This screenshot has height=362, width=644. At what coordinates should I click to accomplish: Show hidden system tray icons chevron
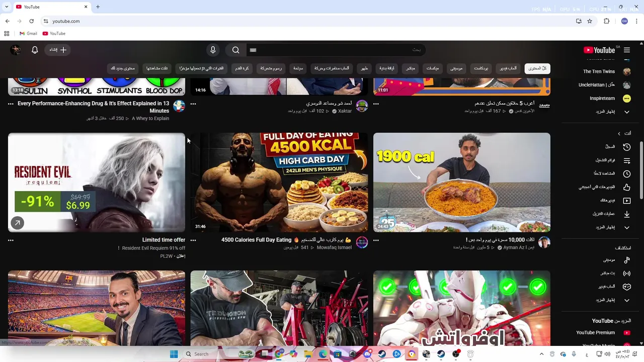541,354
